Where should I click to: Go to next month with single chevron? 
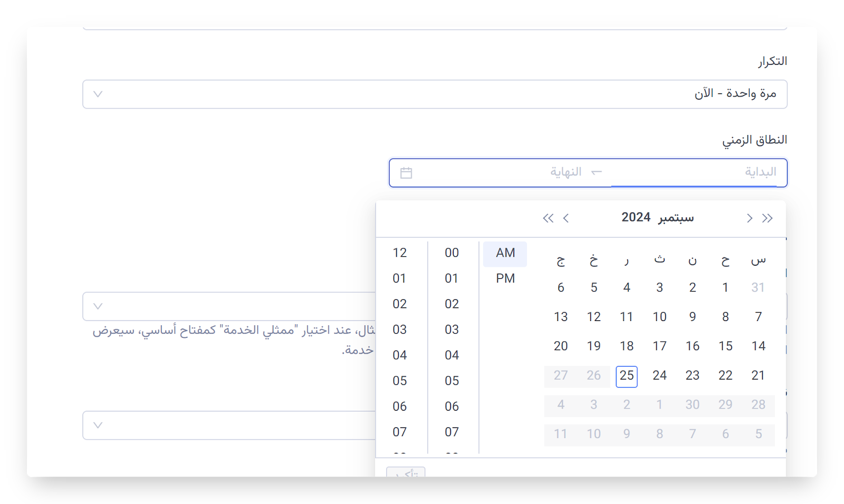pos(566,218)
